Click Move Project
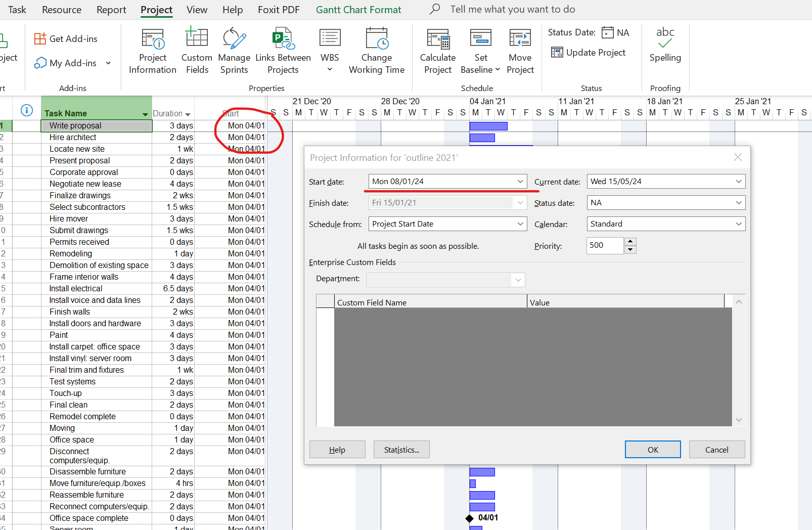Viewport: 812px width, 530px height. (x=520, y=49)
